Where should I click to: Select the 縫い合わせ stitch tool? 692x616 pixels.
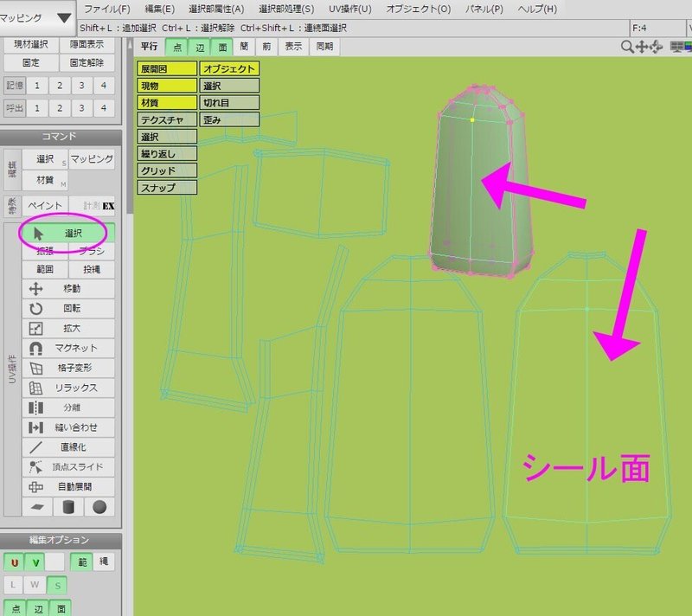(x=68, y=427)
